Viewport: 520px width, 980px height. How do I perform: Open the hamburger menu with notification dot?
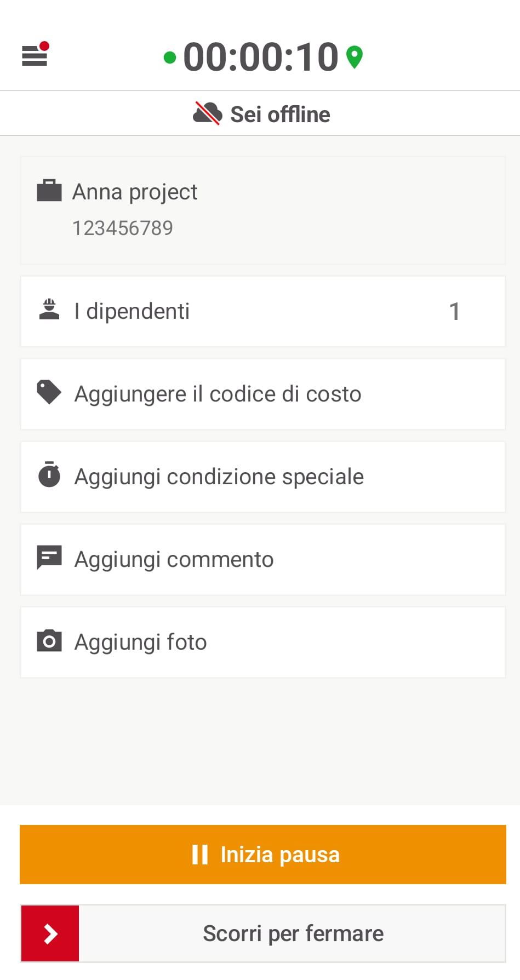coord(35,55)
